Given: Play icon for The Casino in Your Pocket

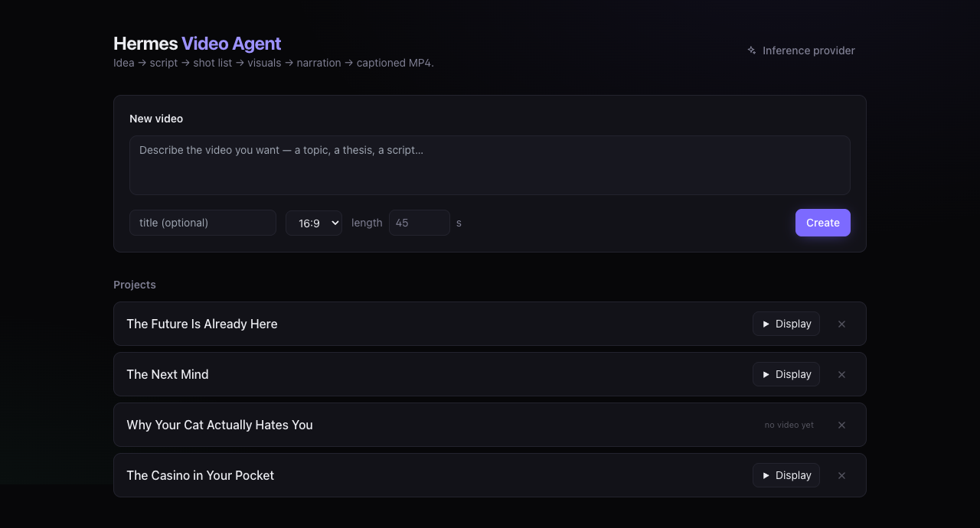Looking at the screenshot, I should pos(766,475).
